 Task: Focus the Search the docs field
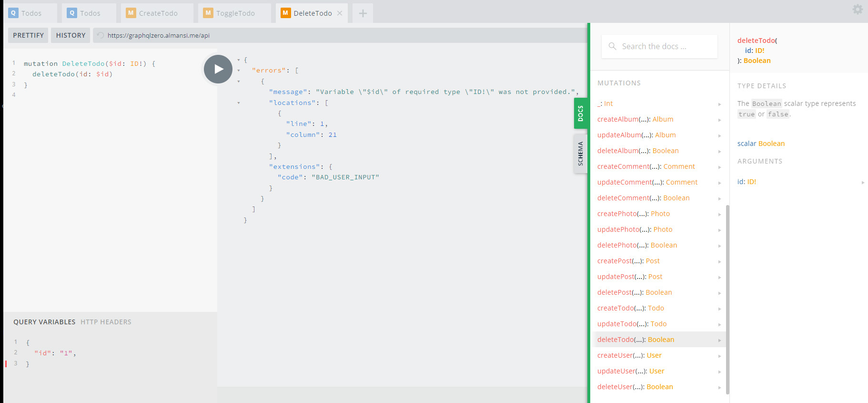pos(659,46)
